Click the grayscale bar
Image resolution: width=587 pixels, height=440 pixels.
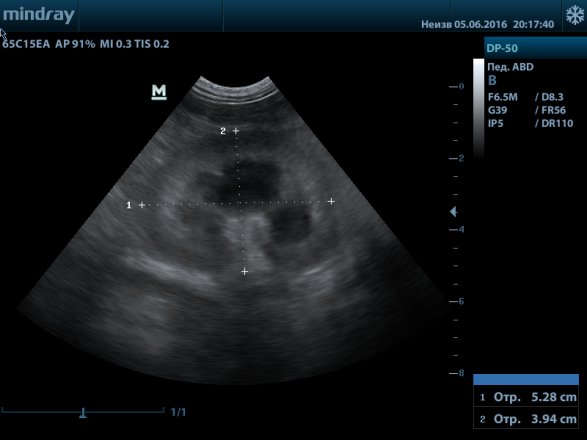click(x=478, y=109)
